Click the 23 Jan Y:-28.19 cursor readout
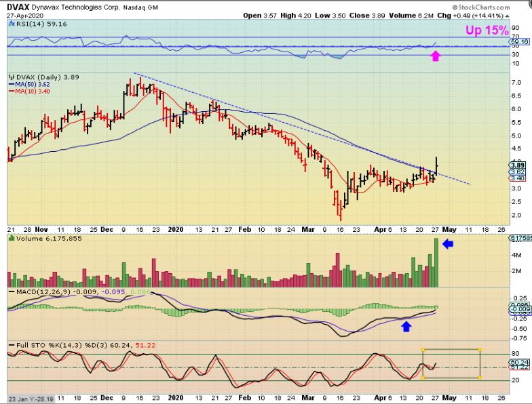 31,399
